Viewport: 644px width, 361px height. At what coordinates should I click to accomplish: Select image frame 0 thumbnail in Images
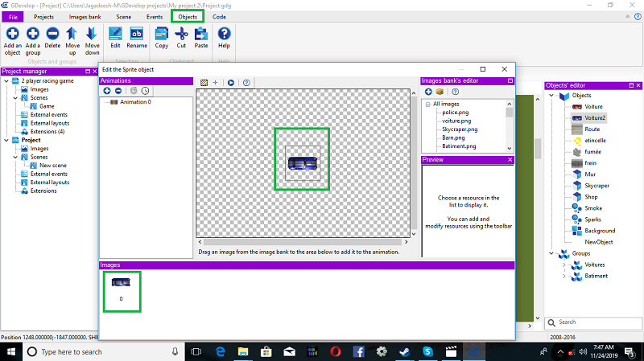122,291
